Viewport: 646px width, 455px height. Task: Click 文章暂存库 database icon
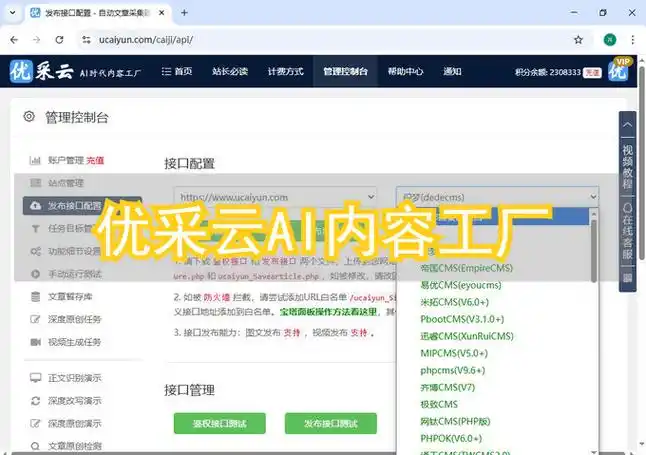coord(35,296)
